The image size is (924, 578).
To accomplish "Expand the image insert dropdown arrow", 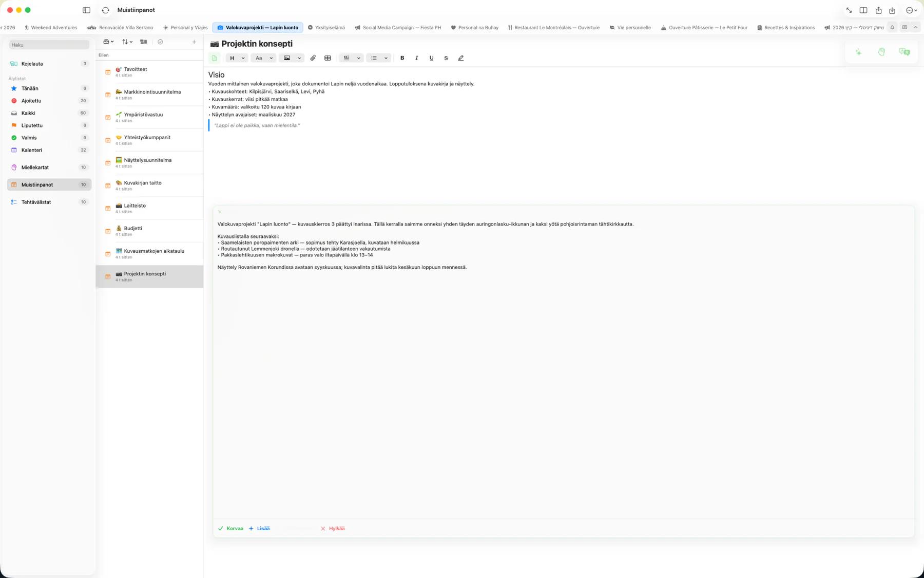I will 299,58.
